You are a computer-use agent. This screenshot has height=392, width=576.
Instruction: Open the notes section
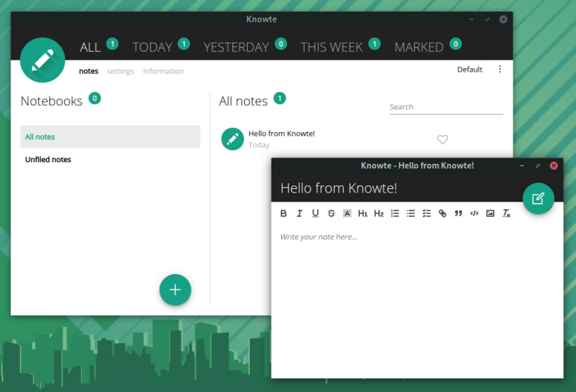(89, 71)
